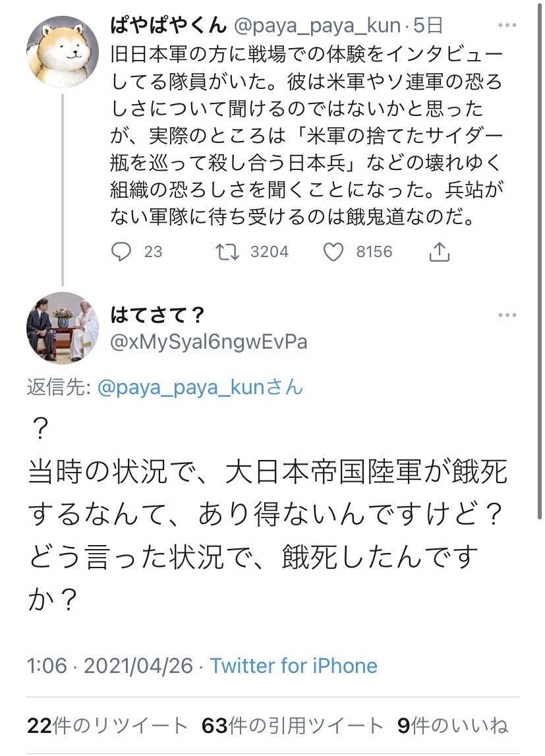545x756 pixels.
Task: Click the @paya_paya_kunさん reply-to mention
Action: point(200,387)
